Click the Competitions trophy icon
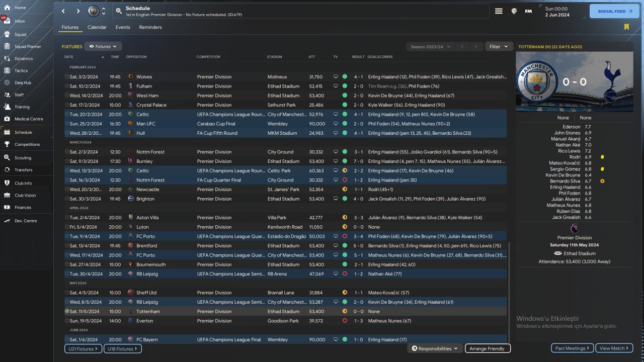Screen dimensions: 644x362 pyautogui.click(x=7, y=144)
